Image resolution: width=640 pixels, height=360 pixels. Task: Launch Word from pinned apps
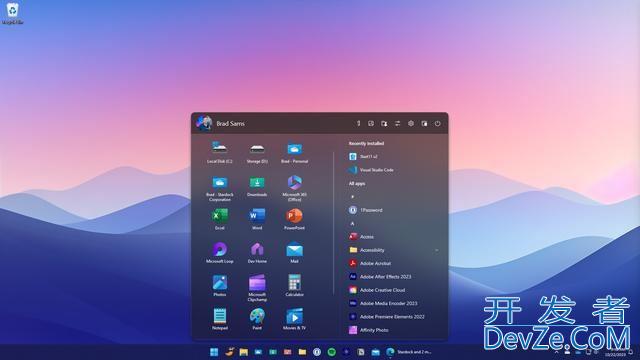(x=257, y=219)
